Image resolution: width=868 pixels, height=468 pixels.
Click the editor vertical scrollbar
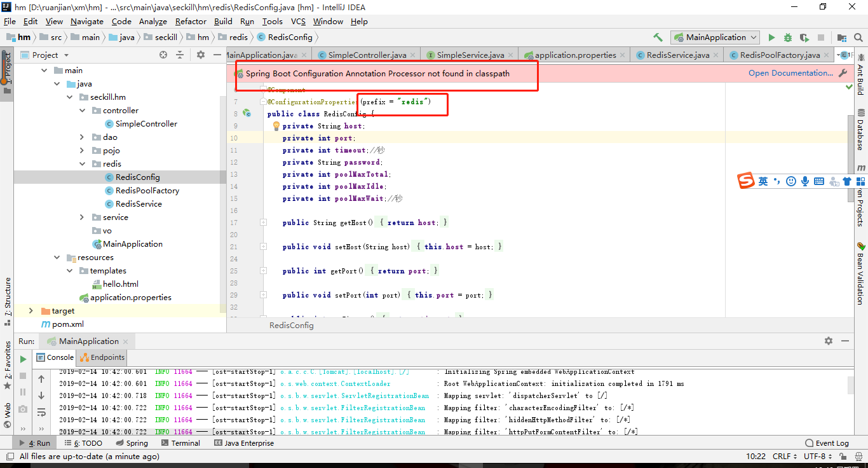point(851,158)
